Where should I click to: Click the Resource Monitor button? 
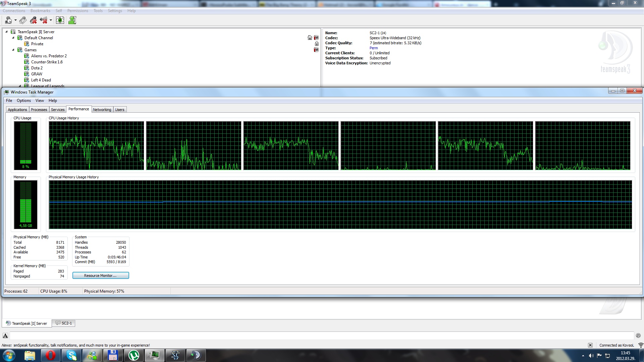point(101,276)
